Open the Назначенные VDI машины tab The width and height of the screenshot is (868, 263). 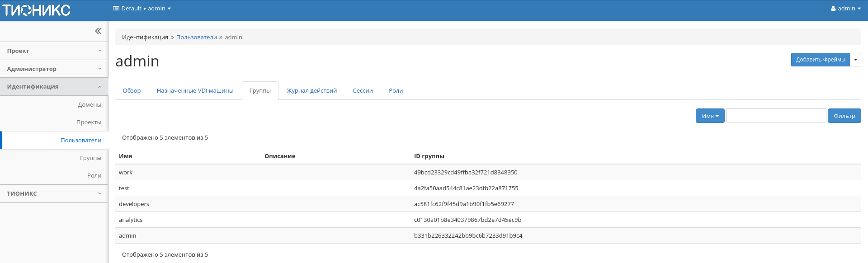195,91
